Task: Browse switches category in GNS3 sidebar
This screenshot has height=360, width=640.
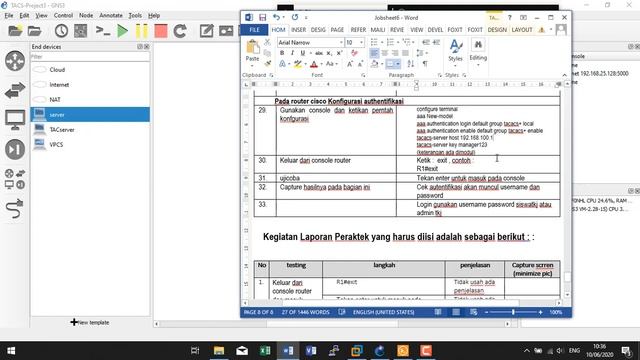Action: pyautogui.click(x=15, y=90)
